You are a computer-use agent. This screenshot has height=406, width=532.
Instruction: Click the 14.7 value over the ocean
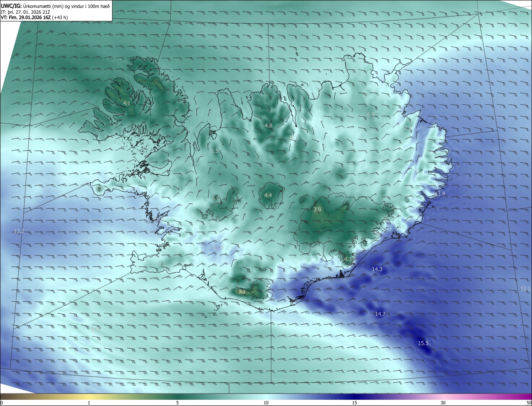tap(380, 314)
